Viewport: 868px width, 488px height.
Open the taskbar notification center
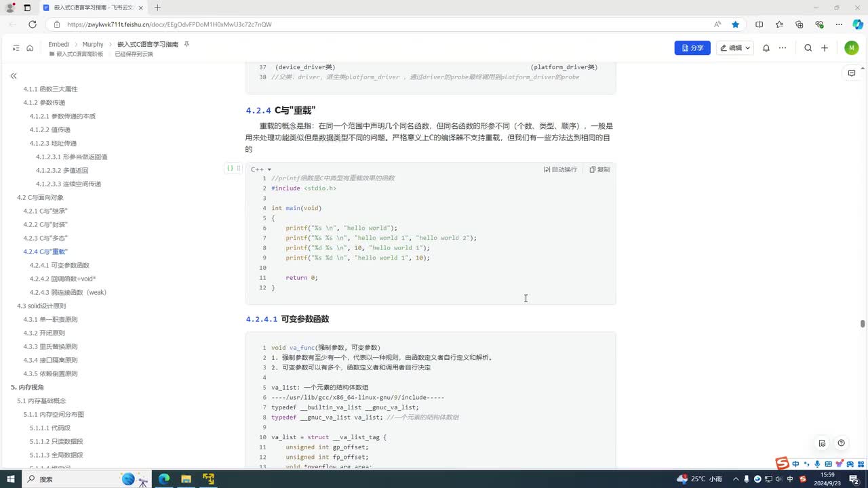[854, 479]
